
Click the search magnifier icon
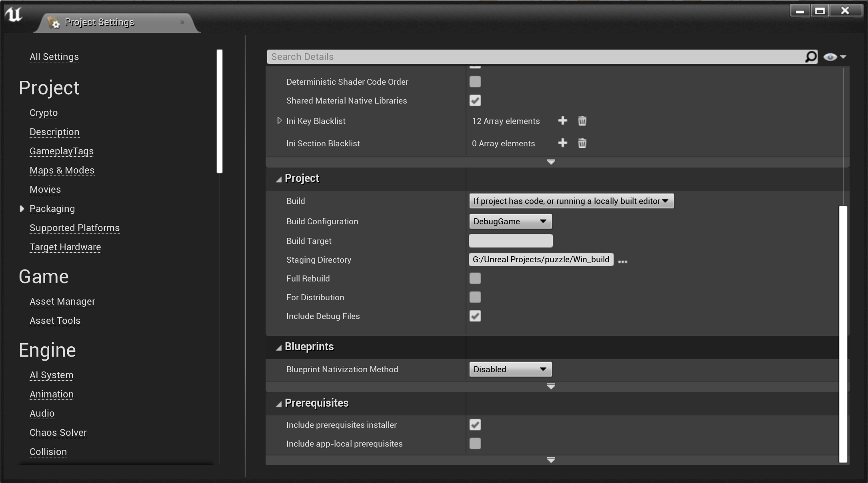811,56
